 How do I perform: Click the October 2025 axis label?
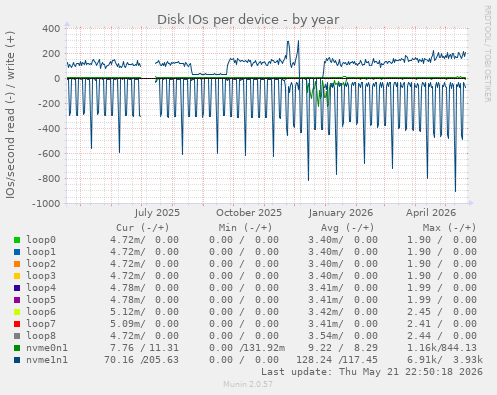pos(249,213)
